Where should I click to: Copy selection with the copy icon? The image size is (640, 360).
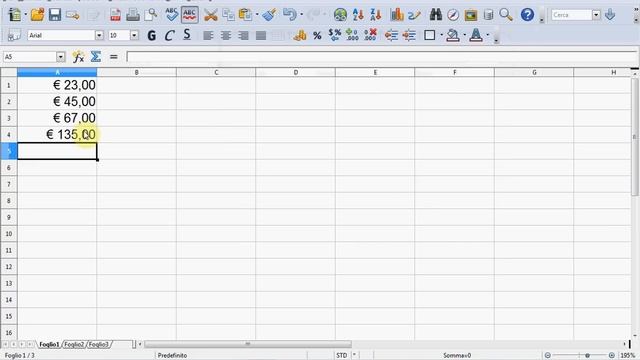pyautogui.click(x=228, y=15)
